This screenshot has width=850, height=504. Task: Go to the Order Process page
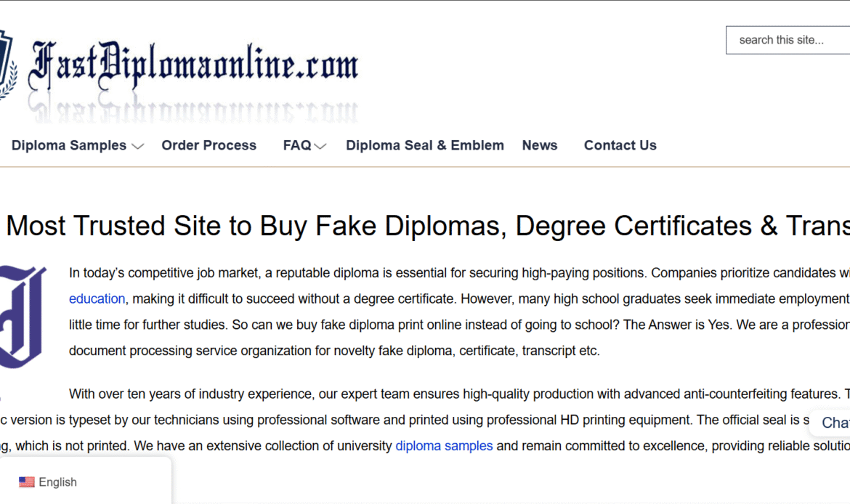209,145
